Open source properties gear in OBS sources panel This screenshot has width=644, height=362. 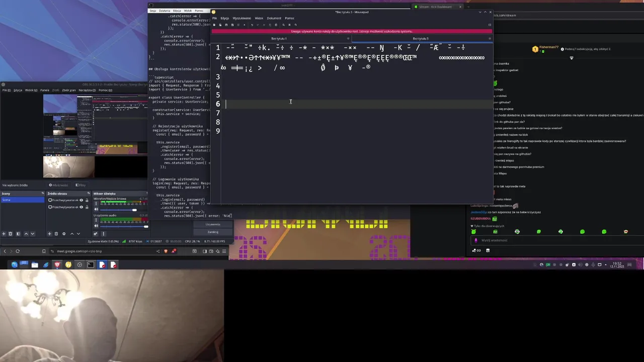pos(64,234)
